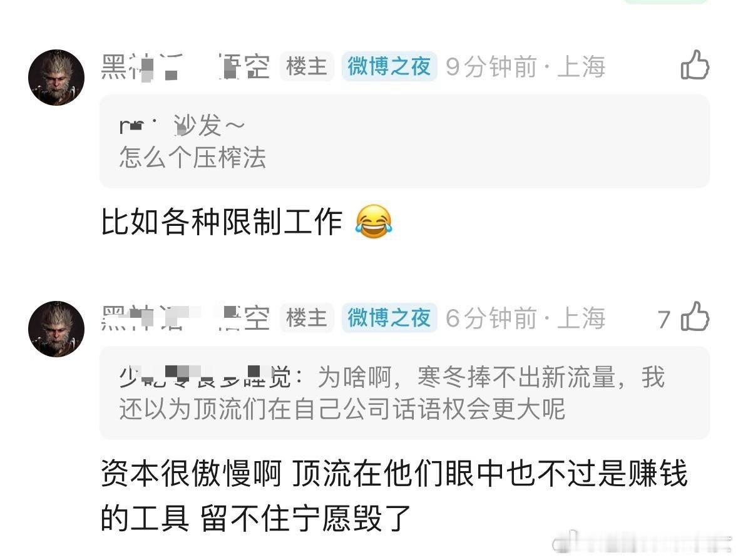Open the username of the 9分钟前 commenter

pos(185,66)
